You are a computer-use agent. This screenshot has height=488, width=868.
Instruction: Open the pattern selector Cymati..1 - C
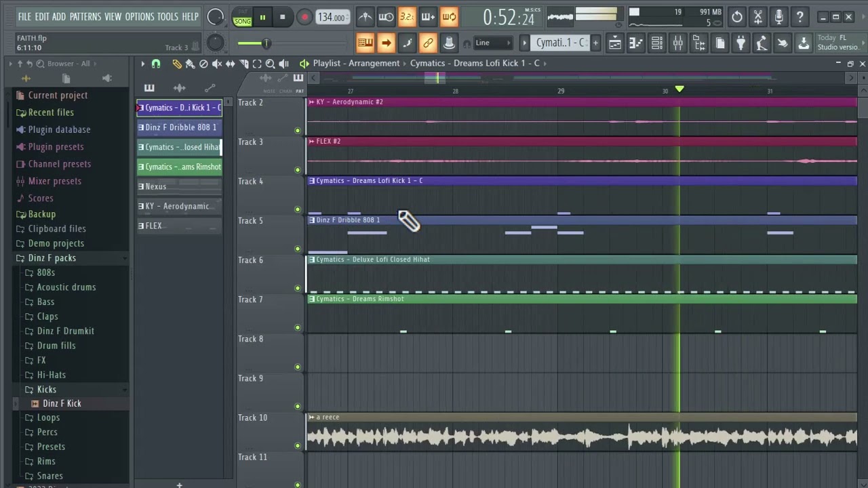point(560,43)
